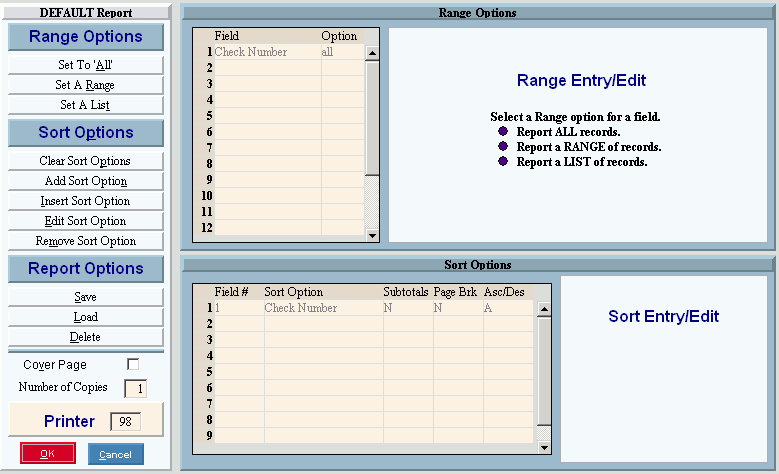Save the report options
This screenshot has height=474, width=779.
click(85, 297)
